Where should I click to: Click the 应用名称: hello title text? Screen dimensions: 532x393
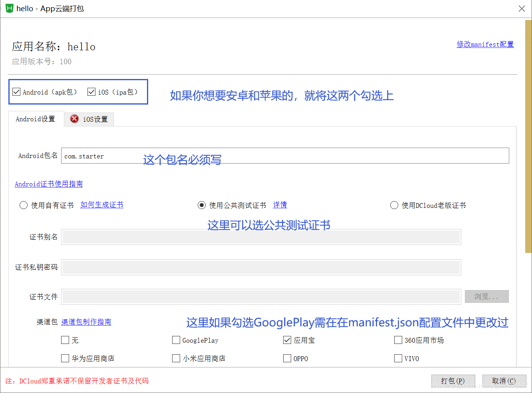54,47
